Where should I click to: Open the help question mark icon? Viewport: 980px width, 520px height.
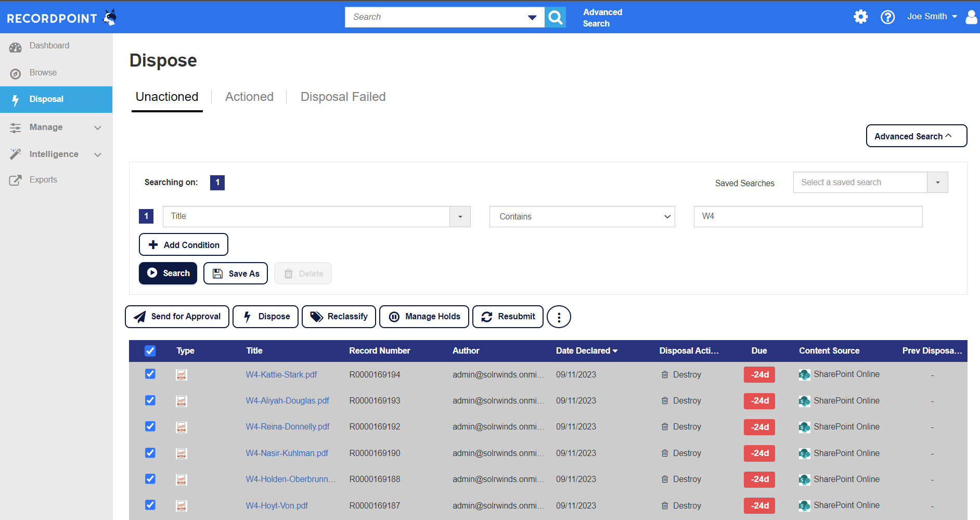(x=887, y=17)
